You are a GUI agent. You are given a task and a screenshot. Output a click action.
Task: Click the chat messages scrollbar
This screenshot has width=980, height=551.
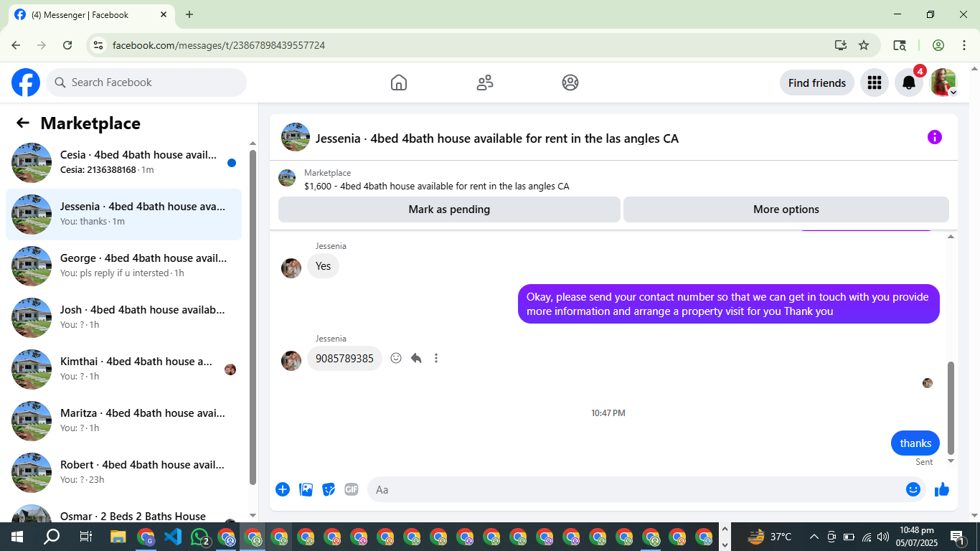[951, 408]
